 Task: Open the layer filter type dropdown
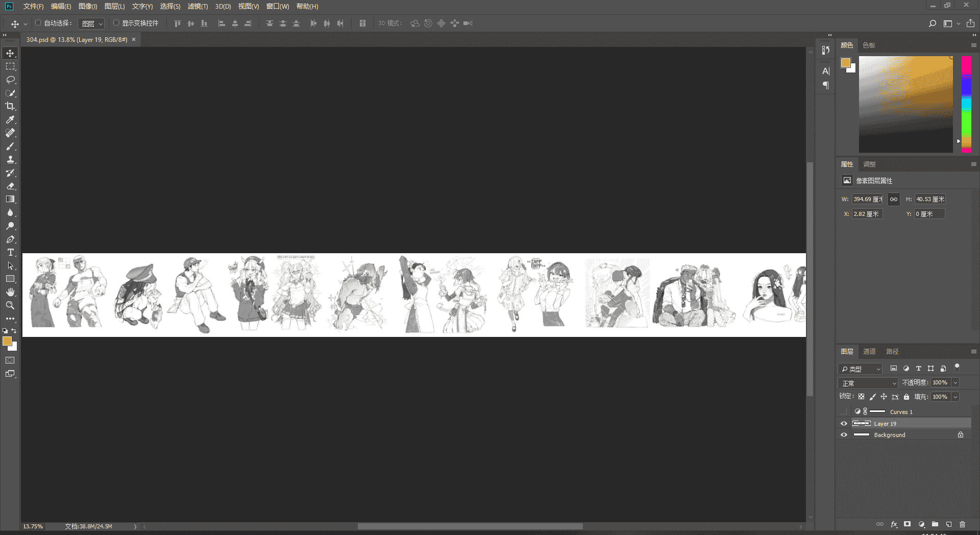[860, 369]
